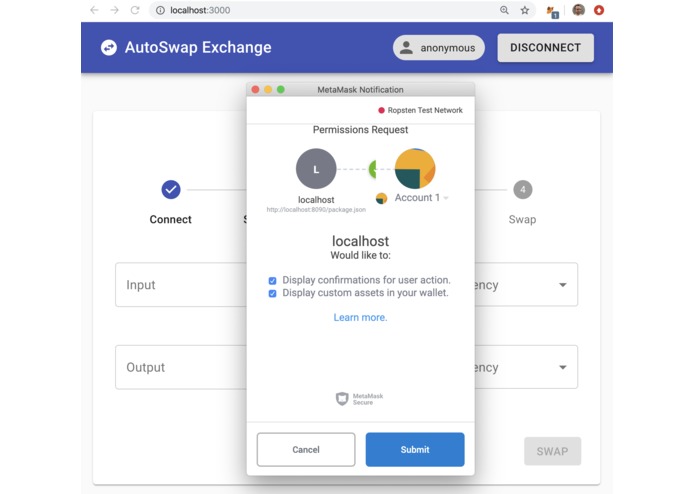Cancel the permissions request

tap(306, 450)
